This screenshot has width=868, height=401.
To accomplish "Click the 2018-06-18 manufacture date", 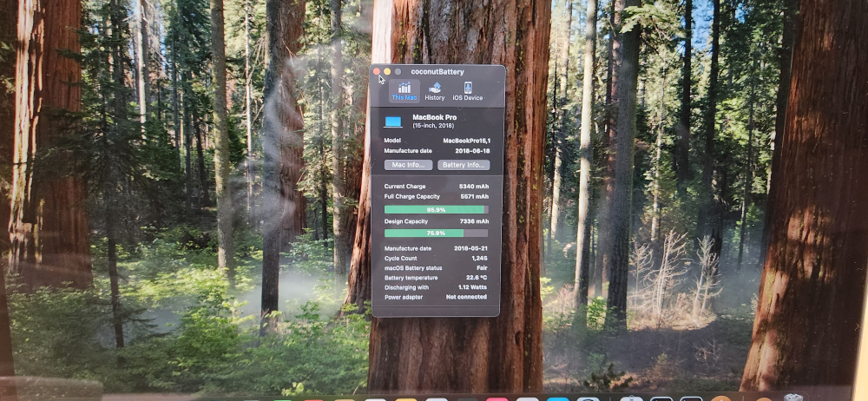I will pyautogui.click(x=471, y=151).
